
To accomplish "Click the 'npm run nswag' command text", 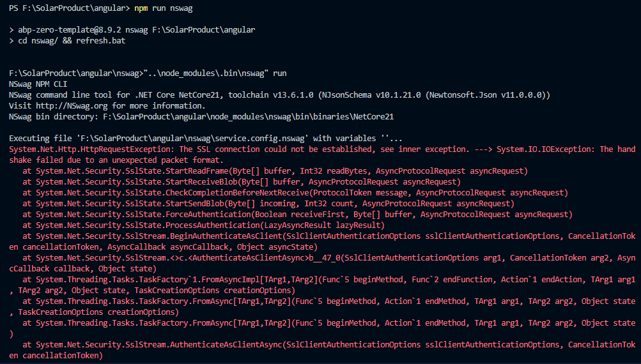I will coord(163,8).
